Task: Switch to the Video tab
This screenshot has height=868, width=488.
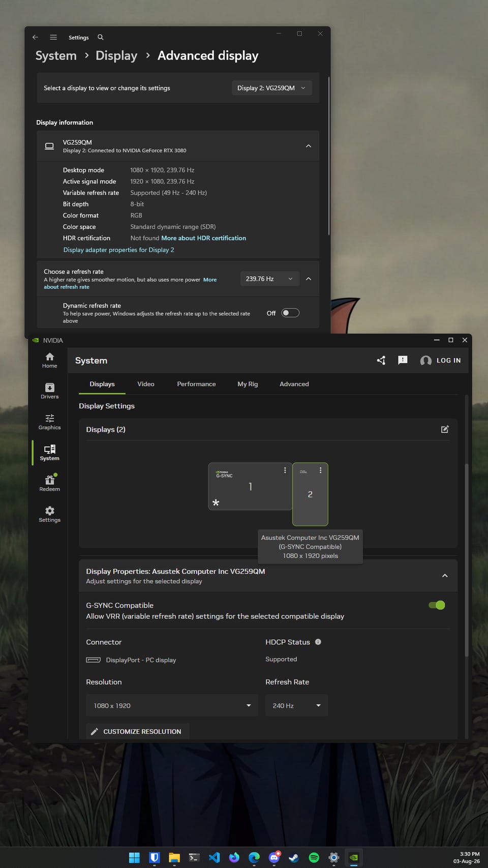Action: tap(146, 384)
